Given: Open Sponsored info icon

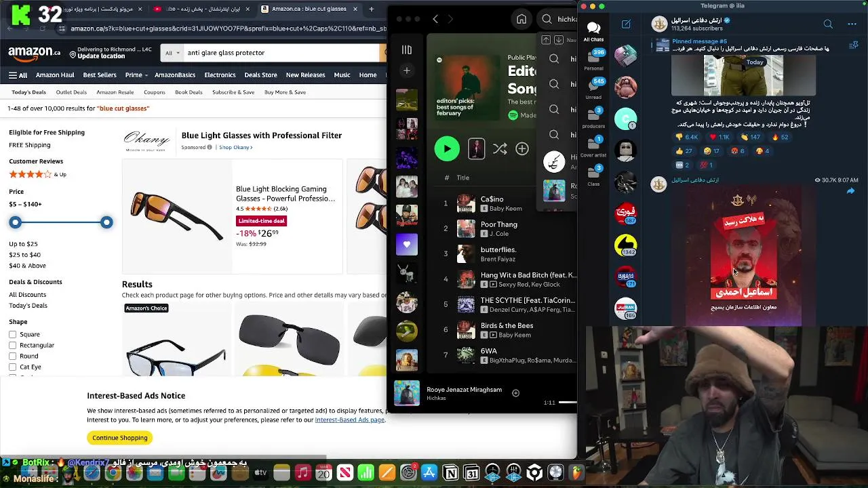Looking at the screenshot, I should tap(209, 147).
